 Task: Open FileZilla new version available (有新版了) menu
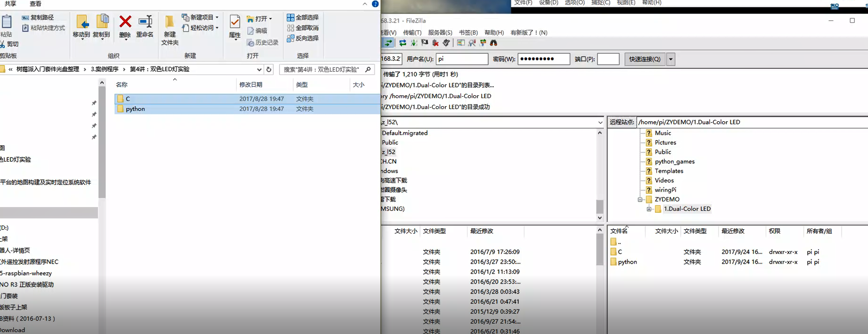529,33
